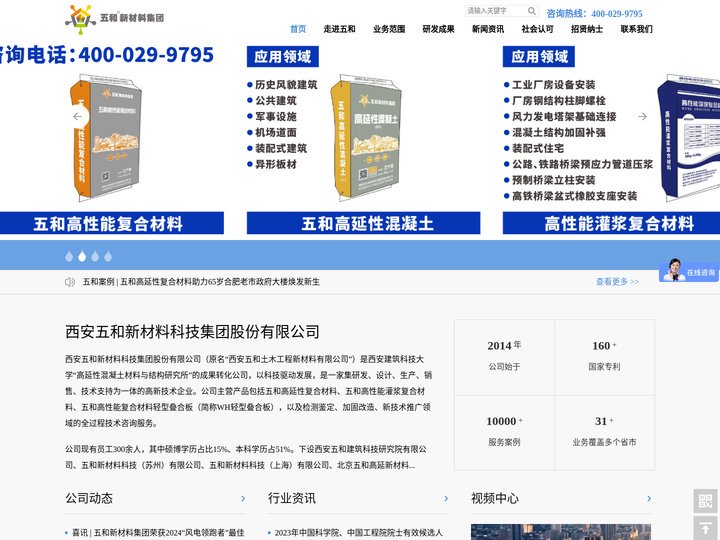
Task: Open news 2023年中国科学院、中国工程院院士有效候选人
Action: tap(359, 533)
